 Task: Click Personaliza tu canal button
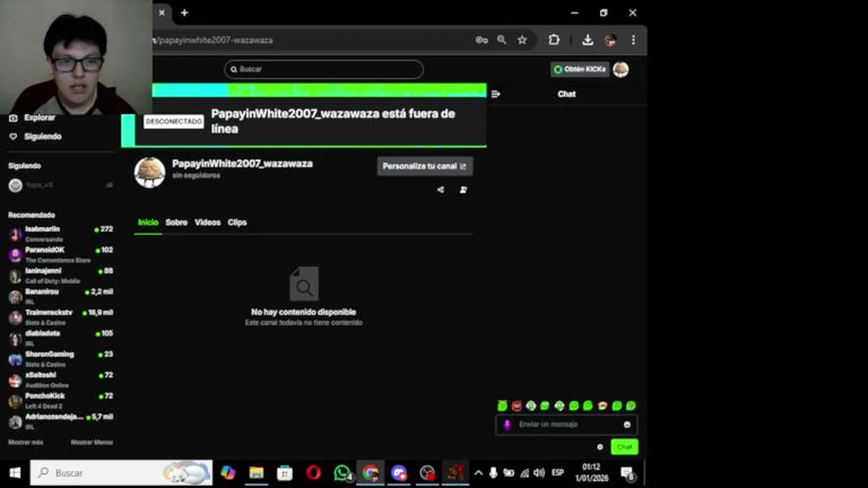[425, 166]
